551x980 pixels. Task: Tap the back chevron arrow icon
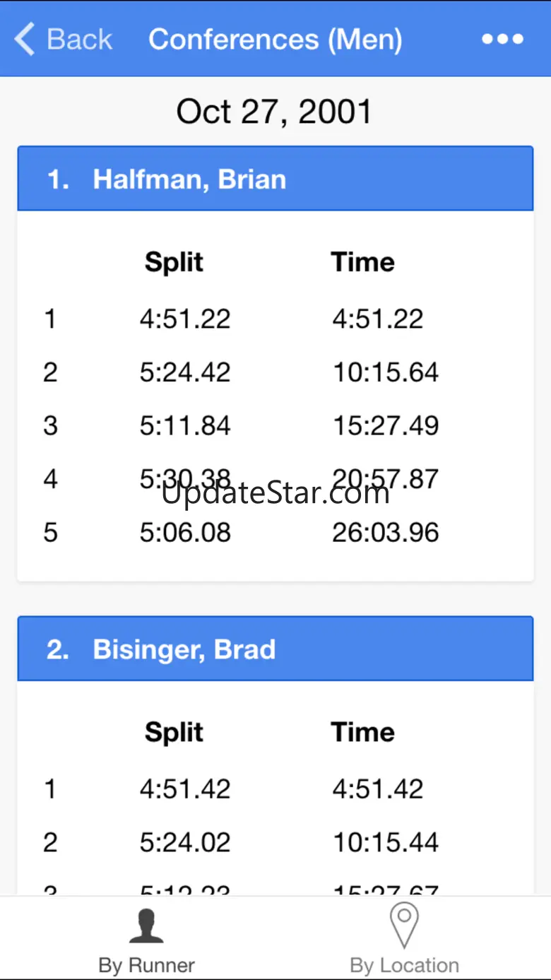click(25, 39)
